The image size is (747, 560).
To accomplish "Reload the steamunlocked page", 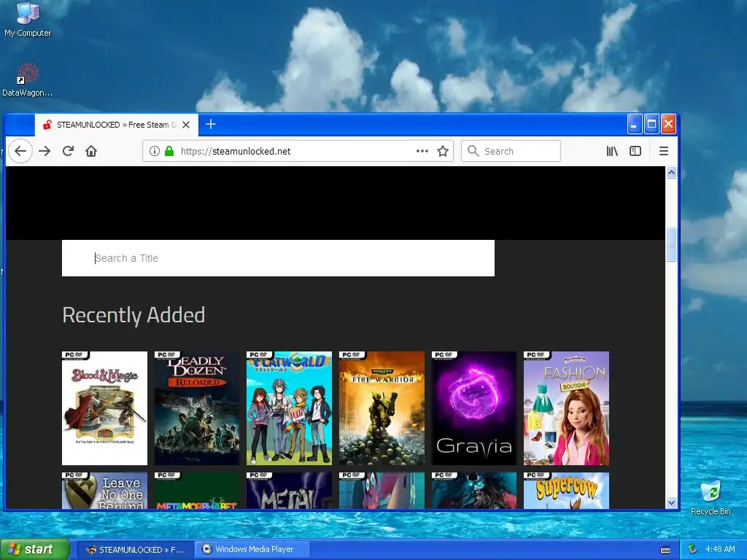I will pos(68,152).
